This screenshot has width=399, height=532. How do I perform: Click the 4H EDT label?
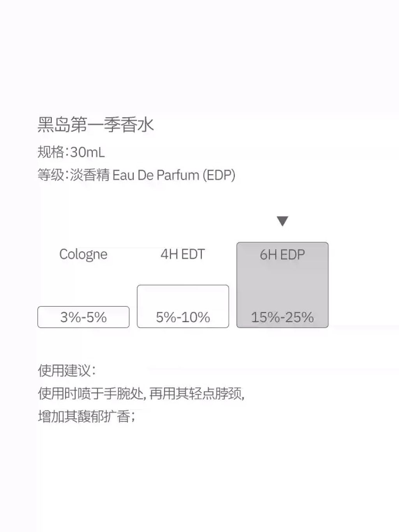coord(183,254)
